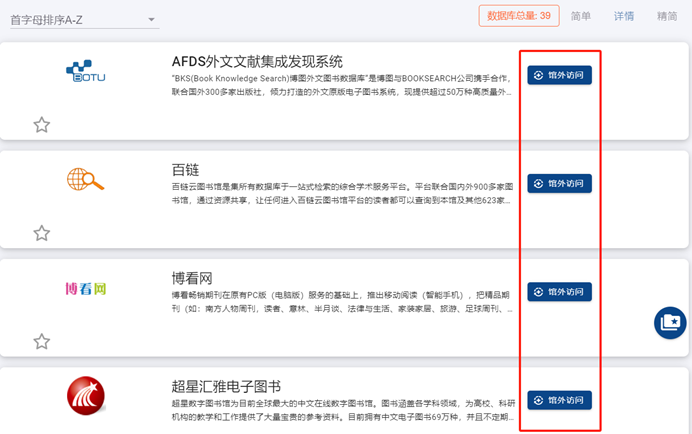
Task: Switch to the 精简 view tab
Action: coord(667,16)
